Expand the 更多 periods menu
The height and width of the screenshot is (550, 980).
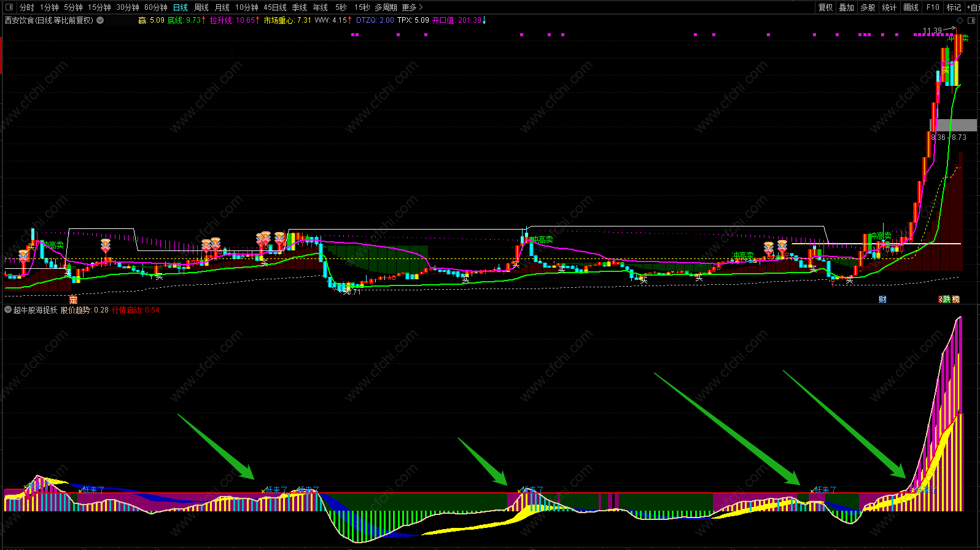412,7
